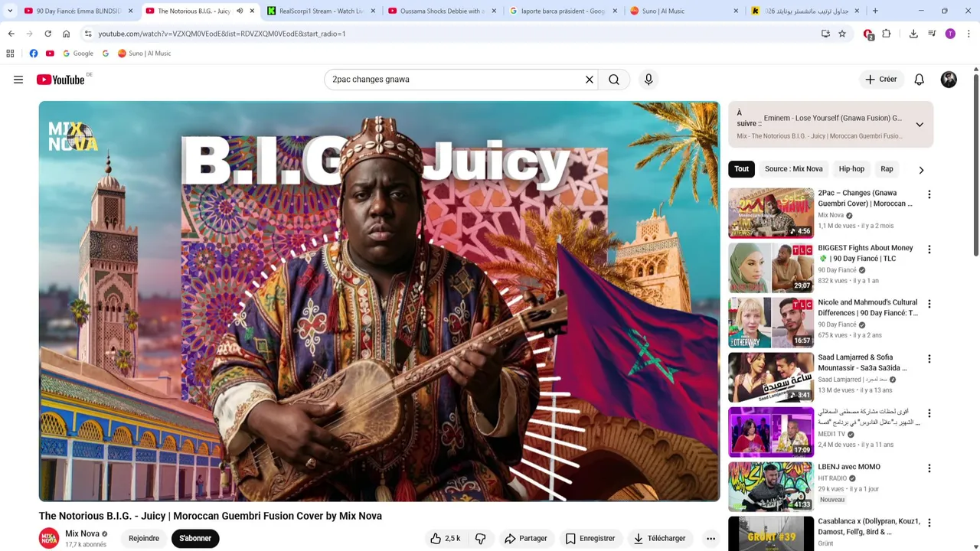980x551 pixels.
Task: Open the Mix Nova channel name link
Action: pyautogui.click(x=82, y=533)
